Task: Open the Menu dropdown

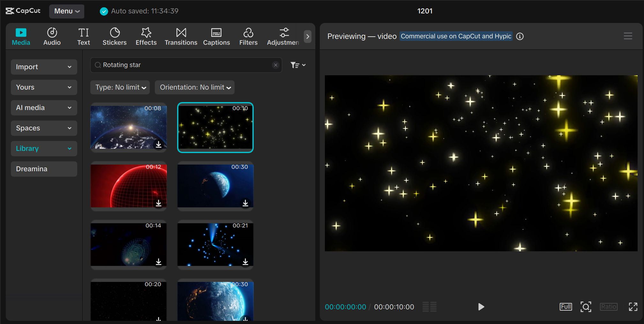Action: (x=67, y=11)
